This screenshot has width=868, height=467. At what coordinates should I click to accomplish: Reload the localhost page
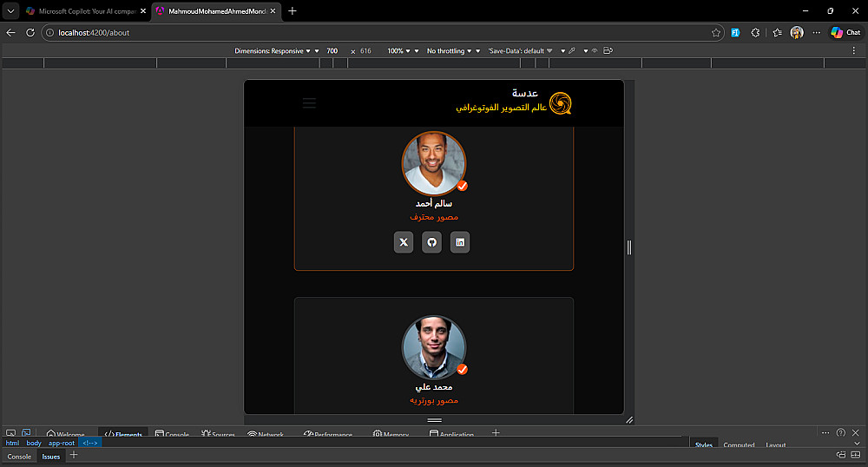point(30,33)
